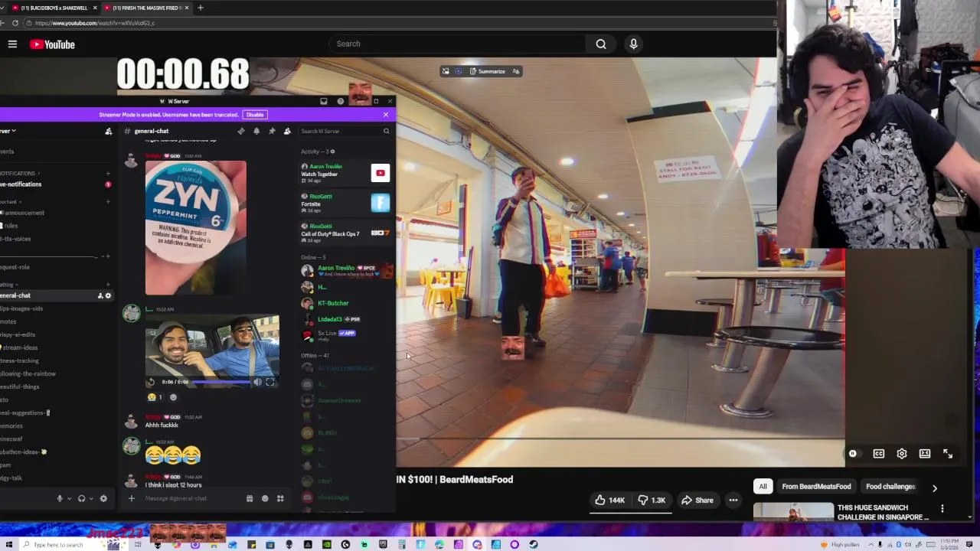Open the stream-ideas channel
980x551 pixels.
[x=20, y=347]
